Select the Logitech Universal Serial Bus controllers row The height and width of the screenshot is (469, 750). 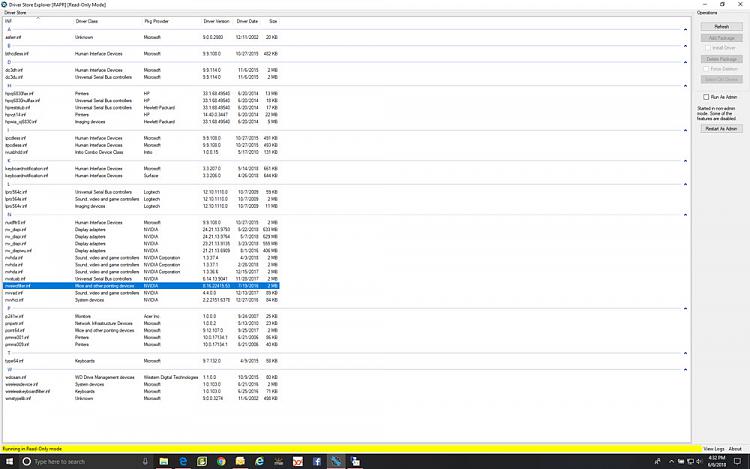pos(141,192)
